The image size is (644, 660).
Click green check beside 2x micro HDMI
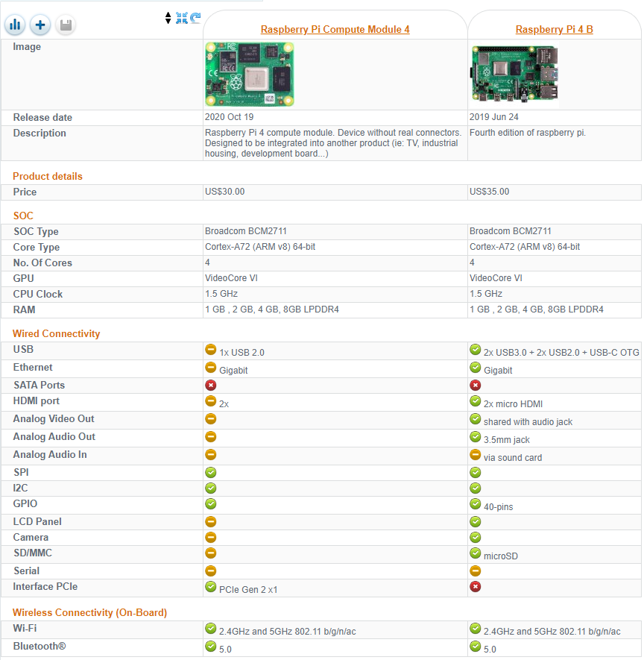pyautogui.click(x=476, y=400)
